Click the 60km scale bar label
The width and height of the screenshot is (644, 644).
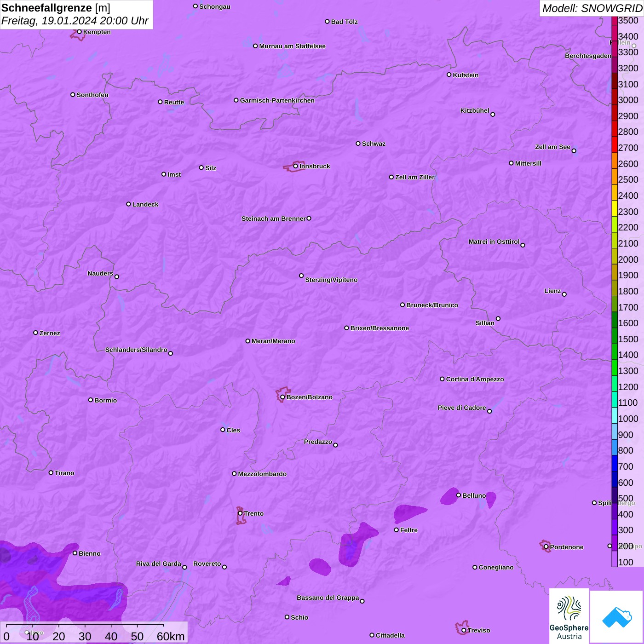171,636
